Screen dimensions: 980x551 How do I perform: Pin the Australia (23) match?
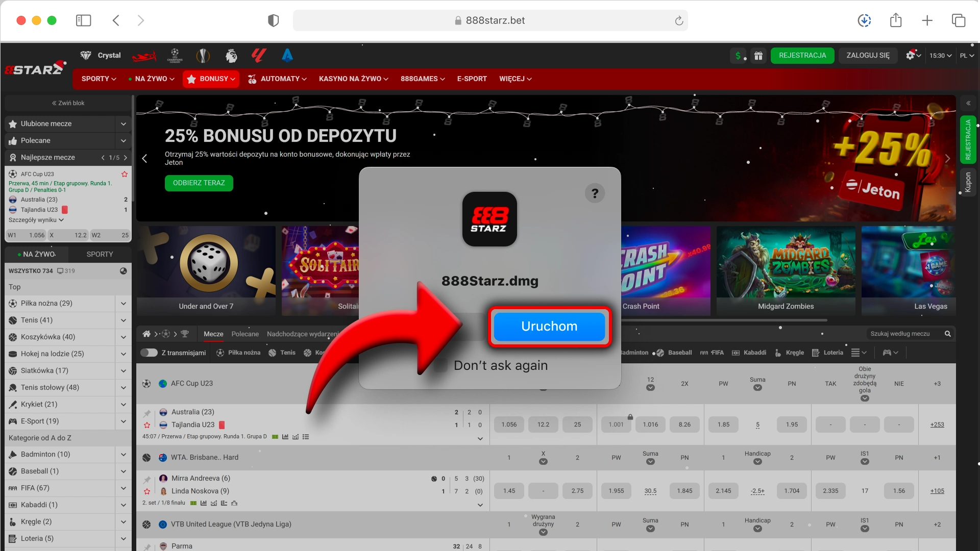click(147, 413)
